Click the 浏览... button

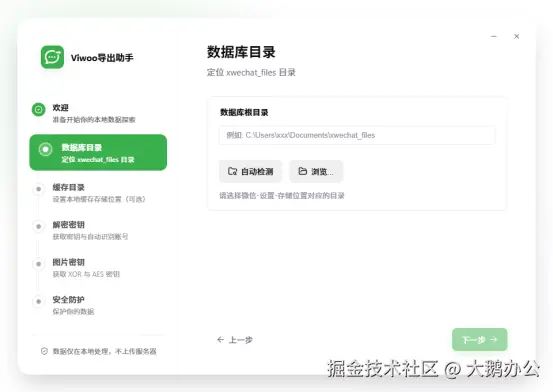coord(316,171)
